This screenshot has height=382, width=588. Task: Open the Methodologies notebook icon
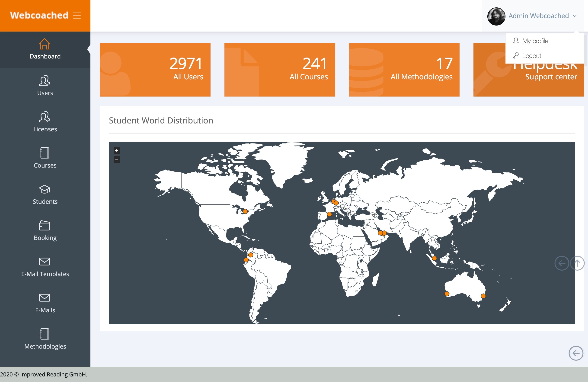pyautogui.click(x=45, y=334)
